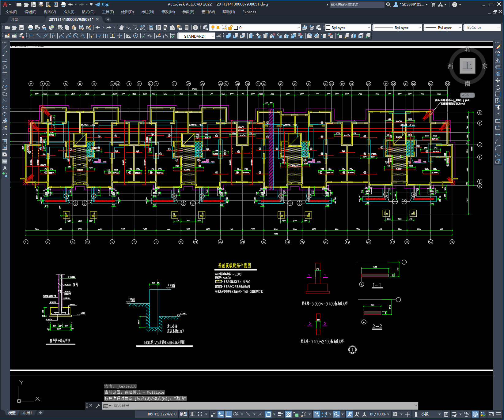Viewport: 504px width, 420px height.
Task: Click the status bar customization button
Action: pyautogui.click(x=499, y=414)
